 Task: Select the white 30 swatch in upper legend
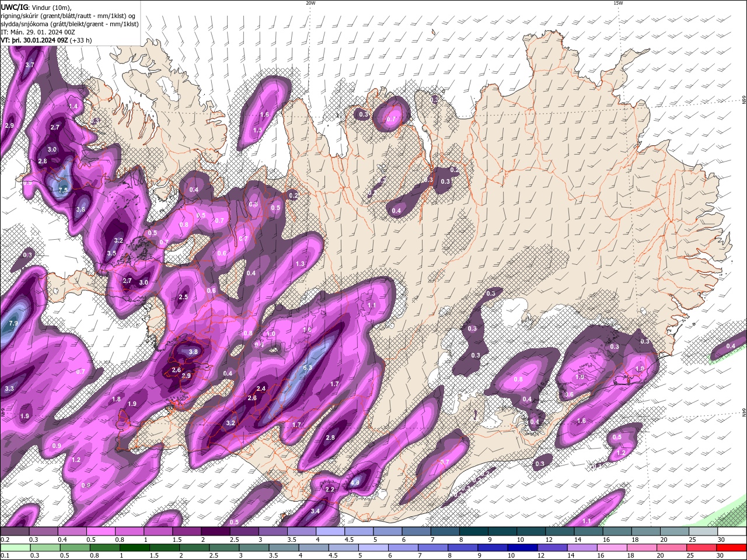click(x=732, y=531)
